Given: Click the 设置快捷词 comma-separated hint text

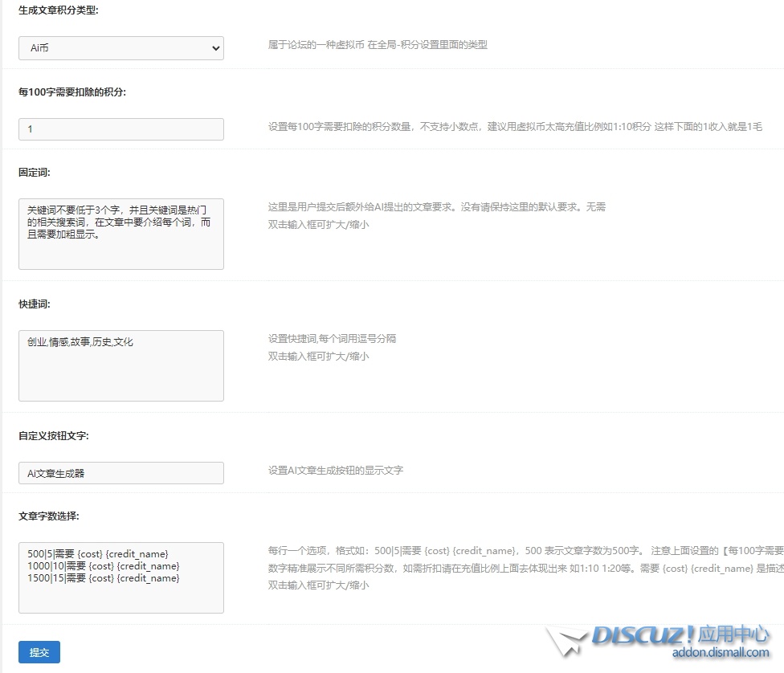Looking at the screenshot, I should 332,339.
